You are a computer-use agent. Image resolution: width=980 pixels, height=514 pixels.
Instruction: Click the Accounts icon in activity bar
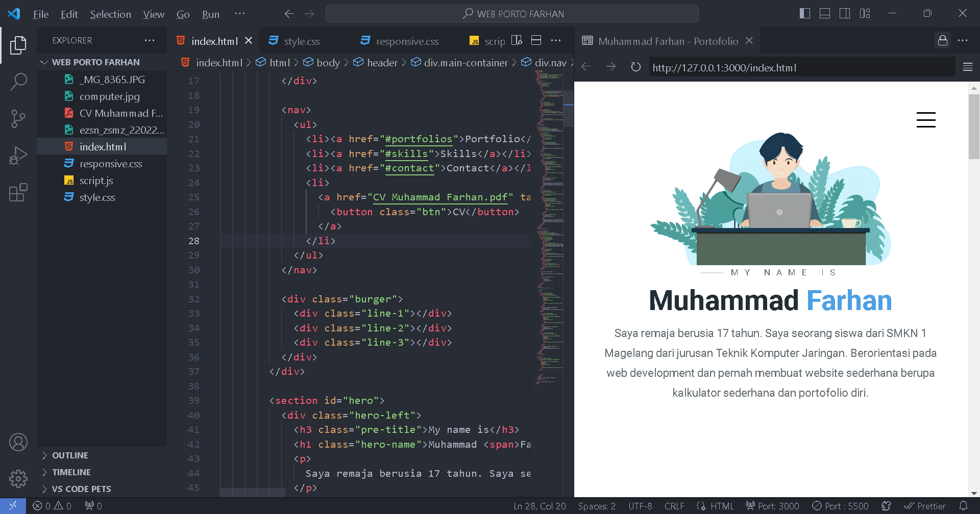[18, 442]
